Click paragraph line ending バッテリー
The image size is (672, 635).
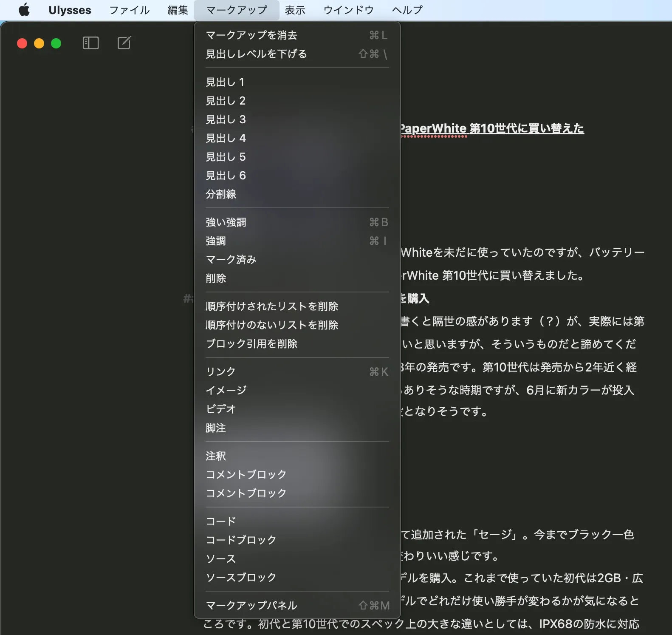pyautogui.click(x=523, y=252)
